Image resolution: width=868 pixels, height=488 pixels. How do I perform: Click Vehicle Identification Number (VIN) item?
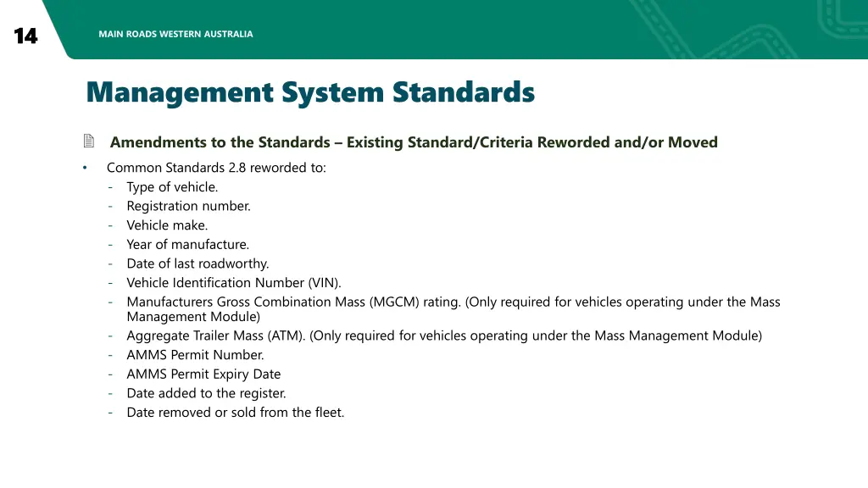[234, 283]
